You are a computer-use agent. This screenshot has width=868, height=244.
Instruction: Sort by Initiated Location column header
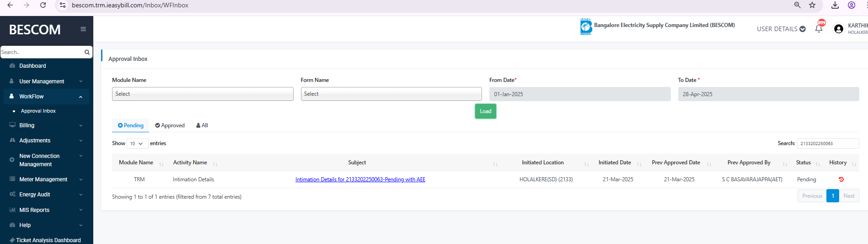(x=543, y=163)
